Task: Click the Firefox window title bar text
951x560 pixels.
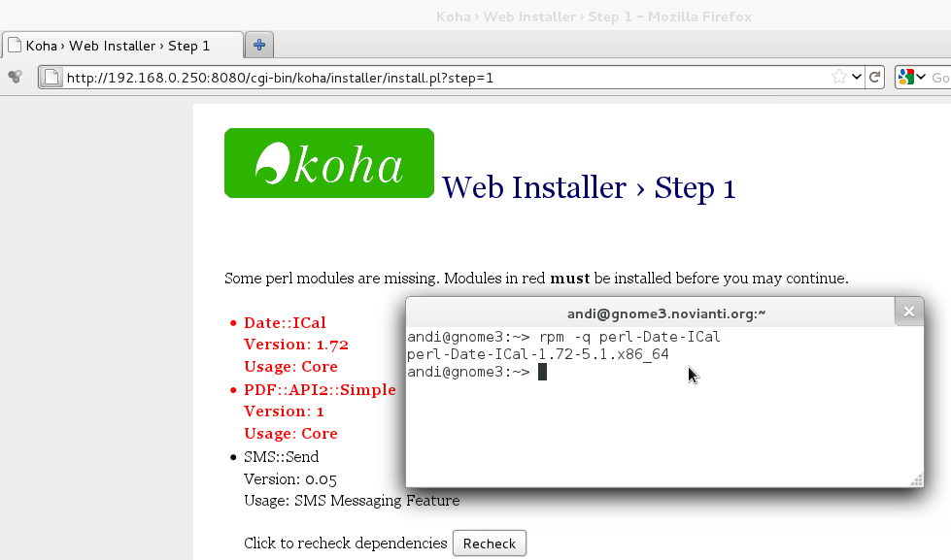Action: 594,16
